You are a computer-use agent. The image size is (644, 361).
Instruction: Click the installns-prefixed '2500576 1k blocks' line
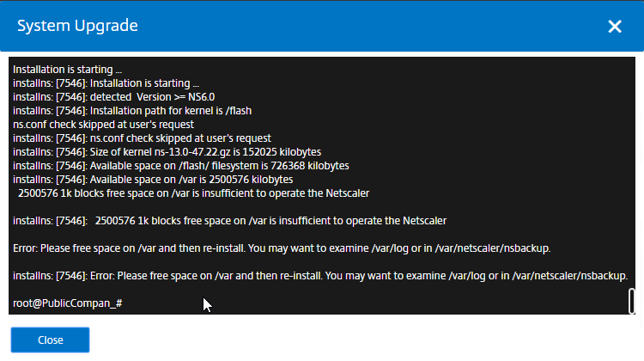[229, 221]
